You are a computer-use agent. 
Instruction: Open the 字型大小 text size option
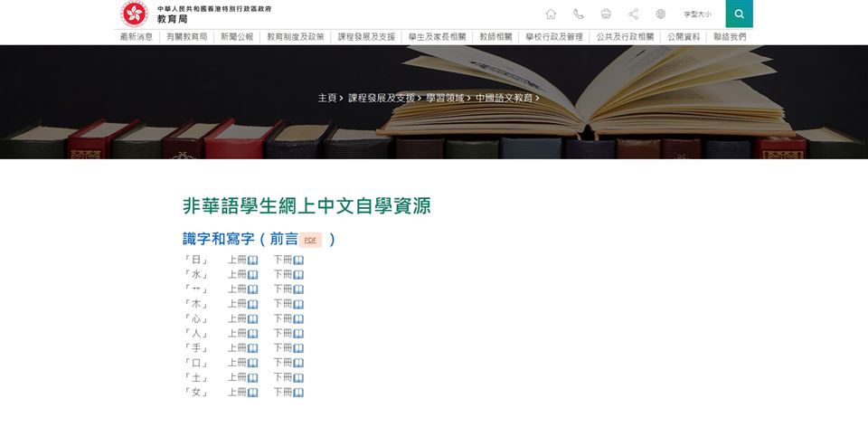pyautogui.click(x=697, y=14)
